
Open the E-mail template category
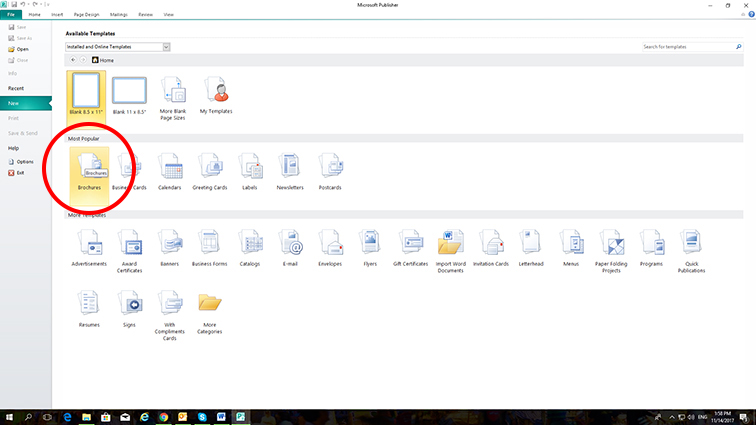pos(290,247)
